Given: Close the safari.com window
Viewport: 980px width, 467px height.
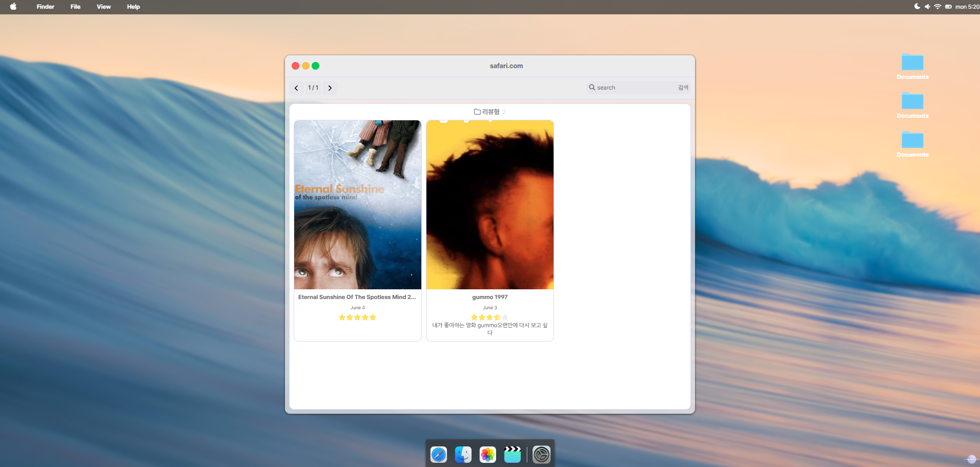Looking at the screenshot, I should pos(296,66).
